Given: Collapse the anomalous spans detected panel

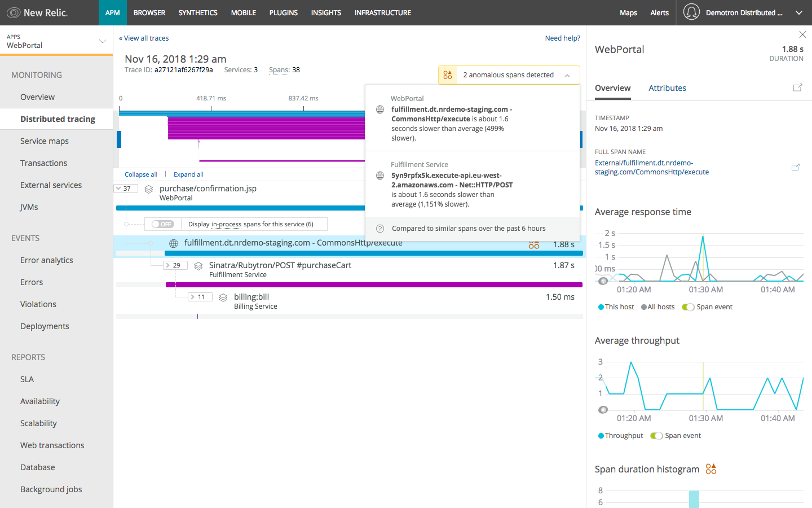Looking at the screenshot, I should 567,75.
